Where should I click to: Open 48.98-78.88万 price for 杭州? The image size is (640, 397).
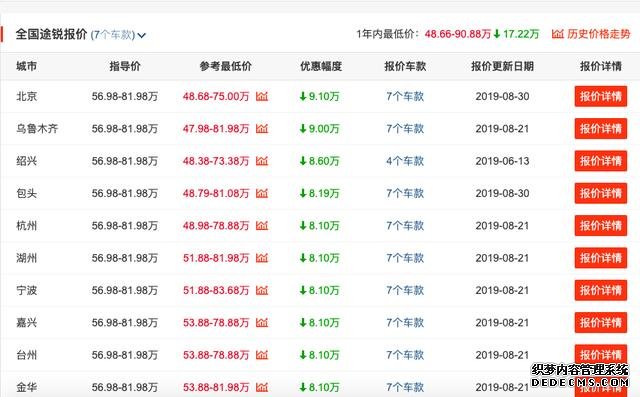click(x=216, y=225)
